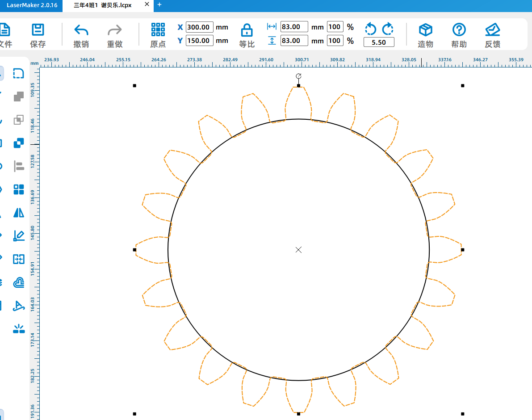Rotate the selection clockwise
Image resolution: width=532 pixels, height=420 pixels.
coord(388,29)
